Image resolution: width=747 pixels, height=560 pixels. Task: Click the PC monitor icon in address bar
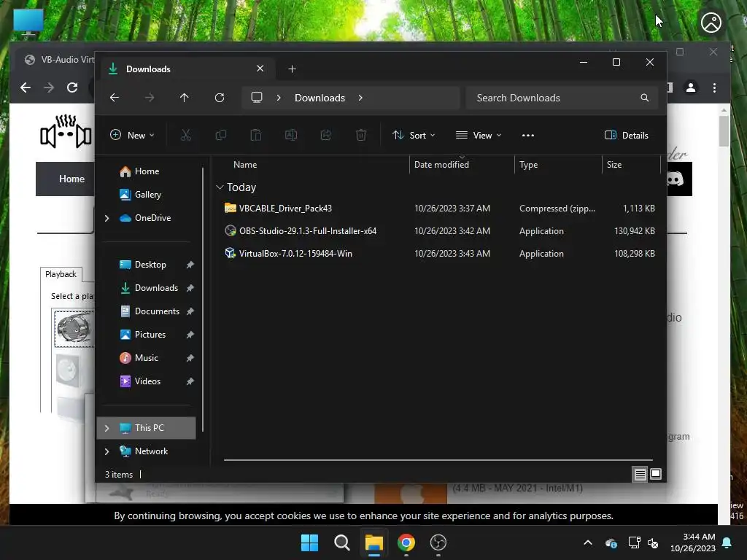point(257,97)
